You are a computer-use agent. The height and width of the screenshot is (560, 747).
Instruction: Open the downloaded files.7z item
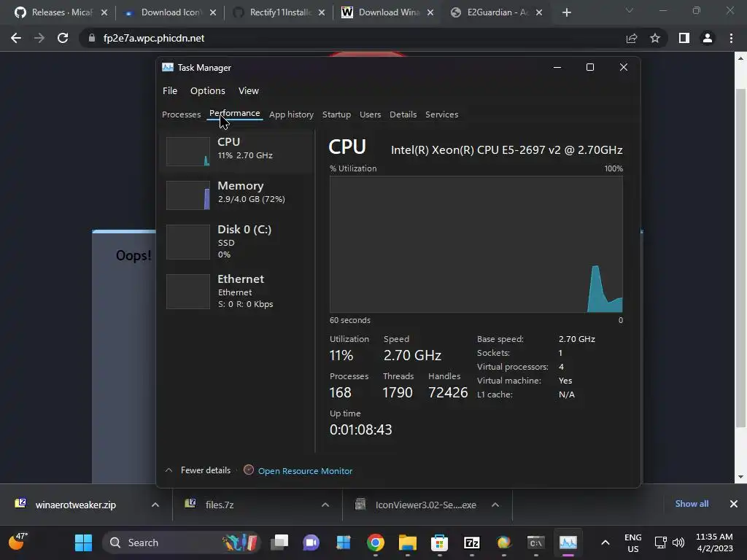coord(219,505)
